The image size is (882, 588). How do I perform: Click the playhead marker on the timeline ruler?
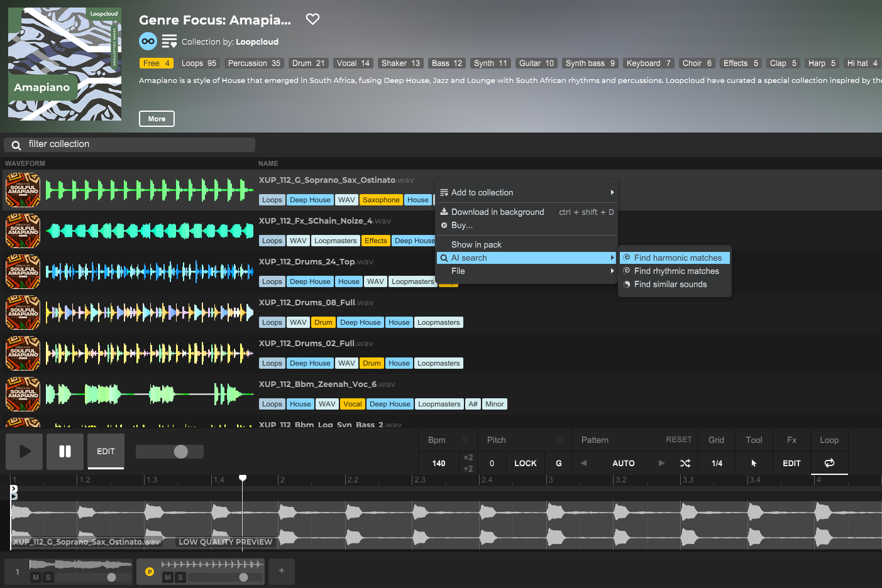243,479
